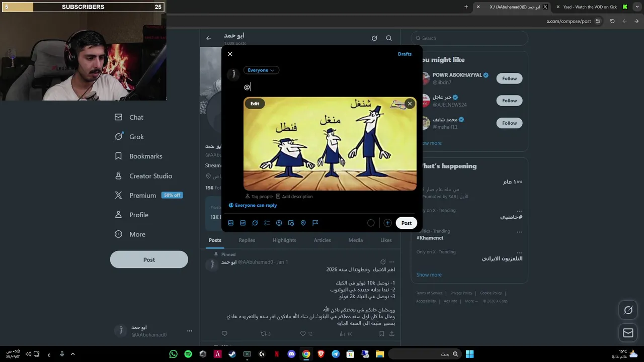Switch to the Likes tab

[386, 240]
